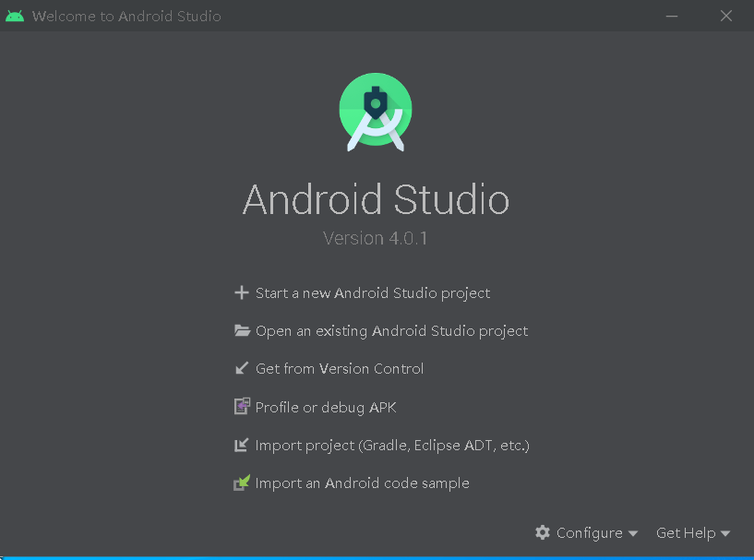The height and width of the screenshot is (560, 754).
Task: Click the Configure gear icon
Action: pos(543,532)
